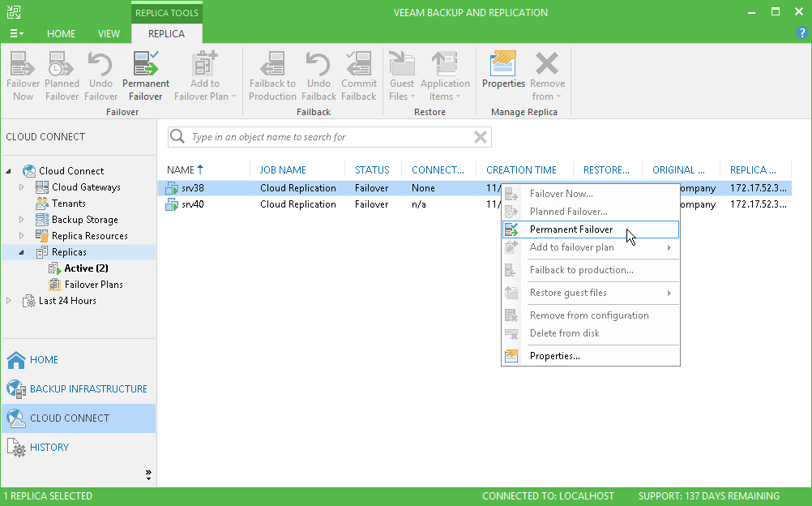Click the Replicas node icon
The height and width of the screenshot is (506, 812).
(42, 252)
